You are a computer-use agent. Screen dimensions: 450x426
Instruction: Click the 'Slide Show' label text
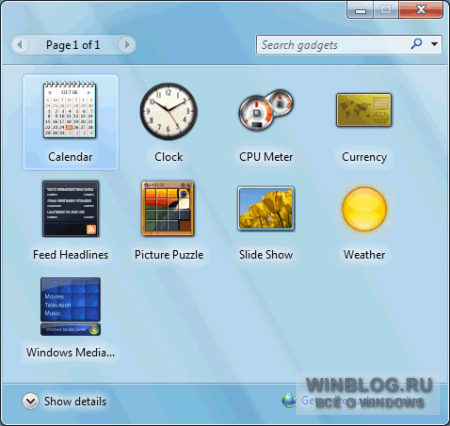point(266,255)
